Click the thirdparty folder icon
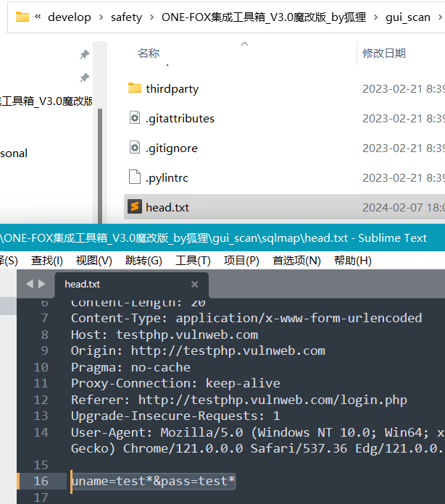Image resolution: width=445 pixels, height=504 pixels. tap(135, 88)
